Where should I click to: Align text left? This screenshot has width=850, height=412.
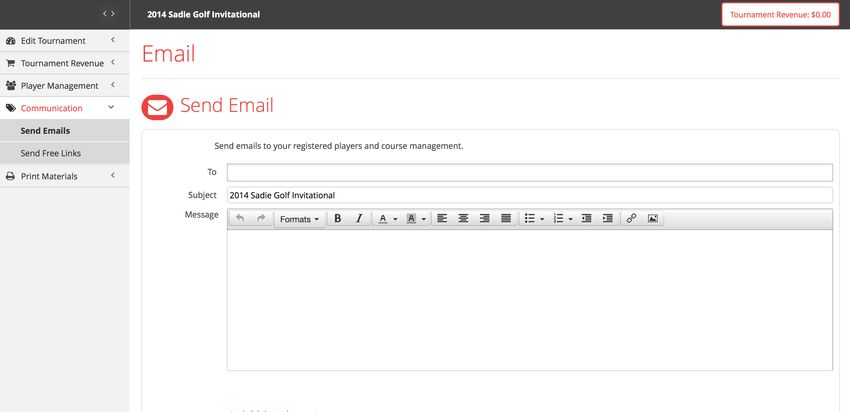click(442, 218)
